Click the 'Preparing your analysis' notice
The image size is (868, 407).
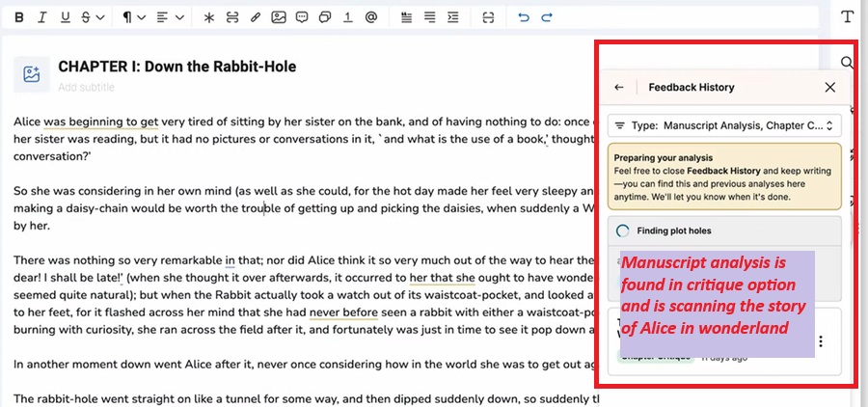[x=724, y=176]
